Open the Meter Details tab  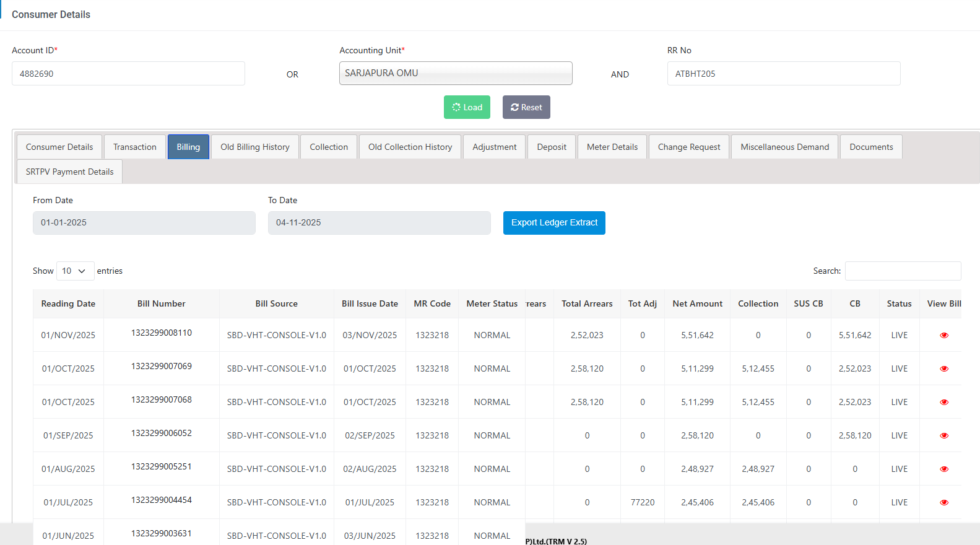click(612, 147)
